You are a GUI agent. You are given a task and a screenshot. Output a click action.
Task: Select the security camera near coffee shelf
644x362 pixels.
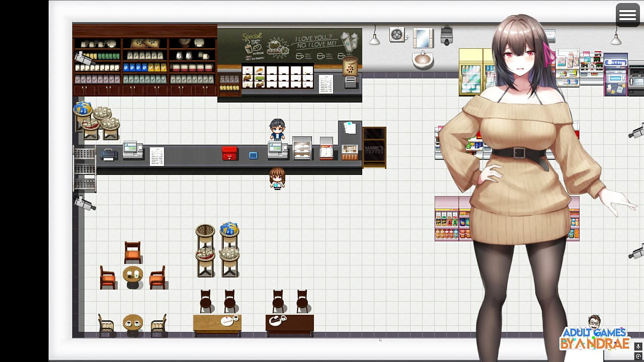coord(83,59)
